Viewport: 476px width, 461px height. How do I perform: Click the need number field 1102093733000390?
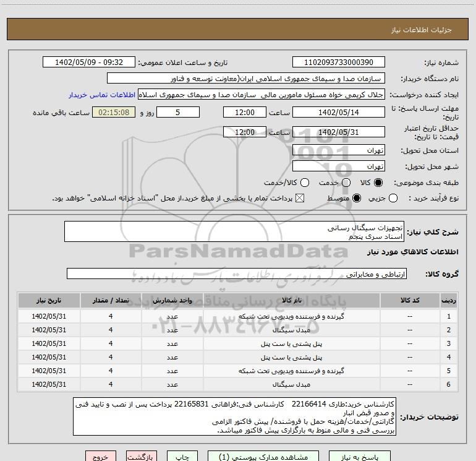tap(339, 62)
